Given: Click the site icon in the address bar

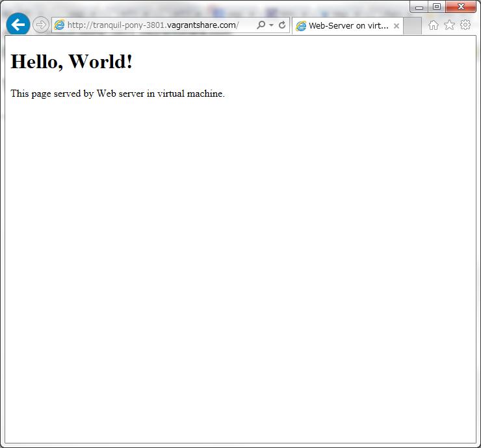Looking at the screenshot, I should [60, 25].
